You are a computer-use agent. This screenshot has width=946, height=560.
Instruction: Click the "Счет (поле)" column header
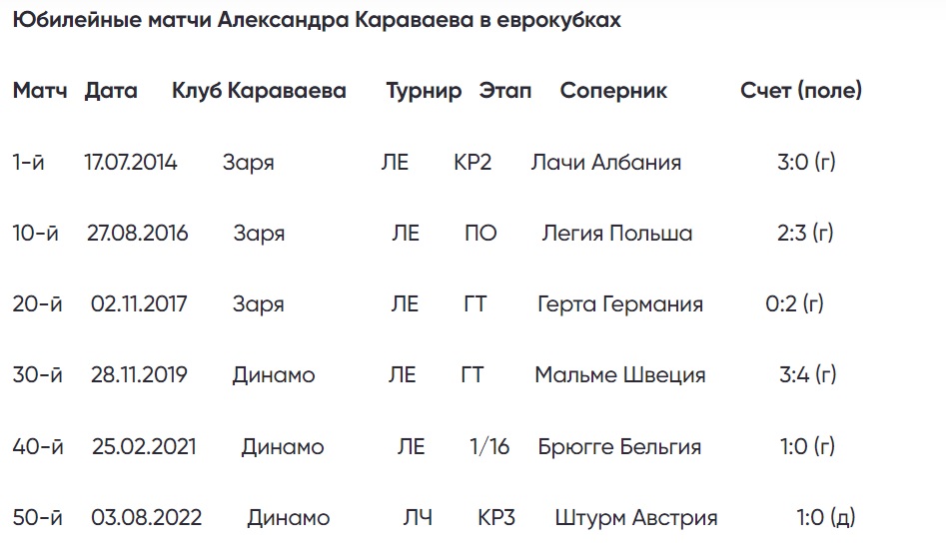tap(801, 91)
